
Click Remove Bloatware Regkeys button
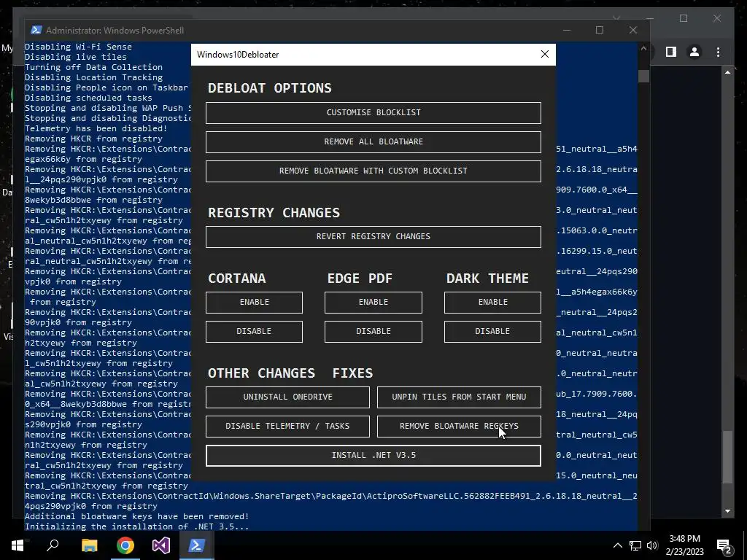pyautogui.click(x=460, y=426)
